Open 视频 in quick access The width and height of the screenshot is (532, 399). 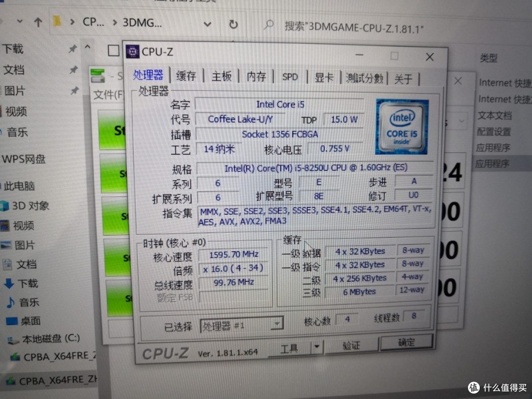[x=16, y=112]
